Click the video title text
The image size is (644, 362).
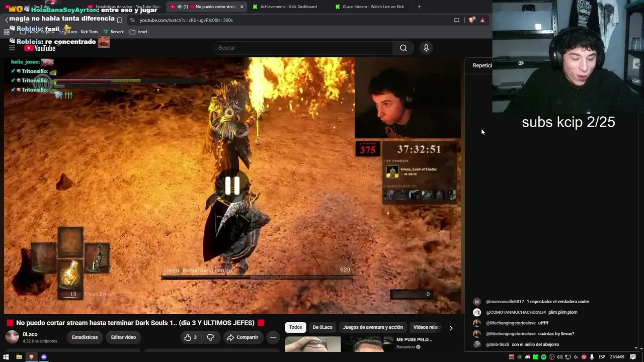click(135, 323)
